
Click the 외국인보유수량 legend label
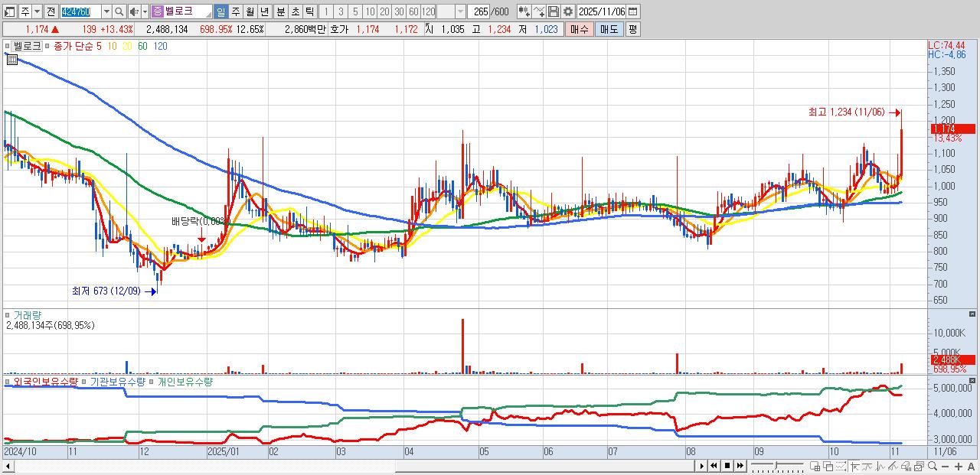(46, 381)
